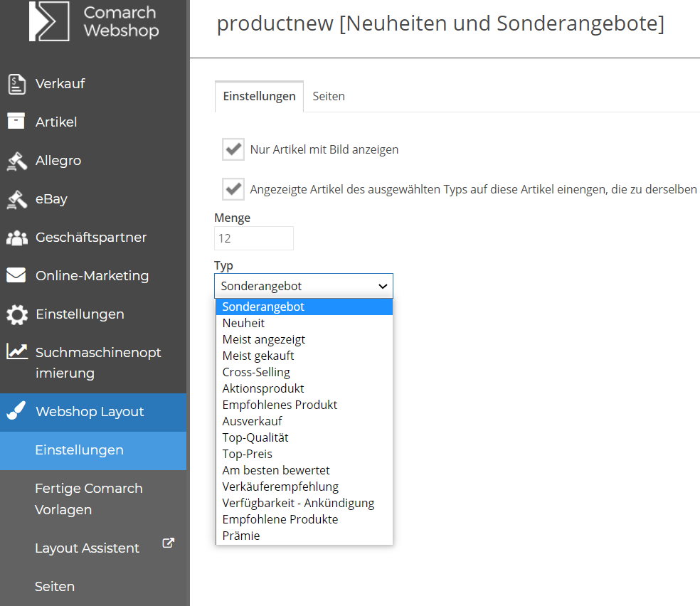Toggle the Angezeigte Artikel einengen checkbox
This screenshot has height=606, width=700.
pyautogui.click(x=233, y=189)
